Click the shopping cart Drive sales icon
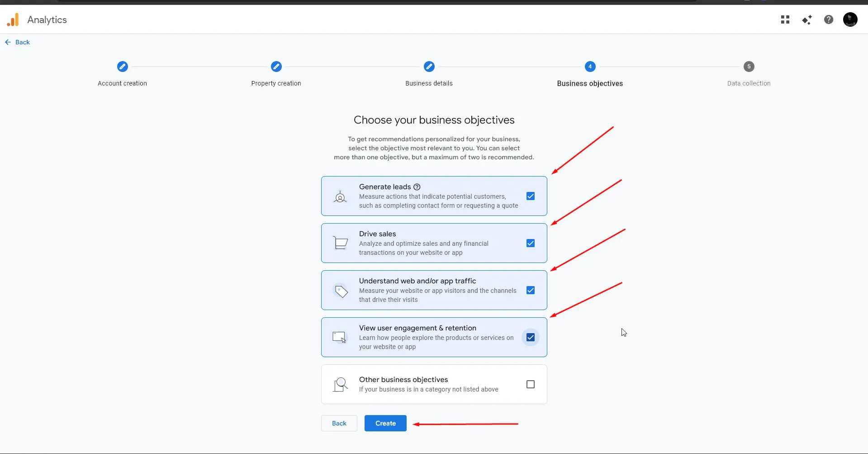This screenshot has width=868, height=454. (x=340, y=243)
